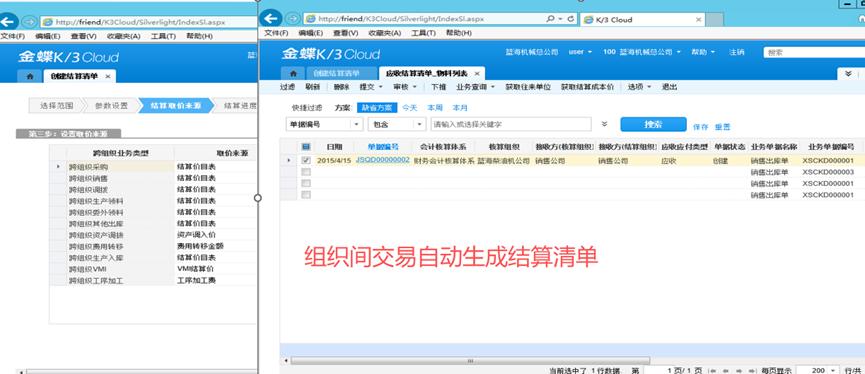Click the 下推 toolbar button
This screenshot has width=865, height=374.
[439, 87]
